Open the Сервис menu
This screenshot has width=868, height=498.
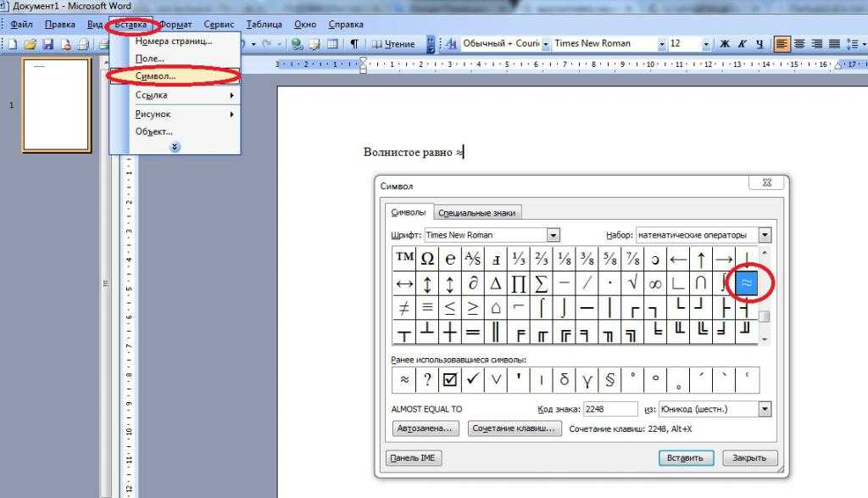coord(219,25)
